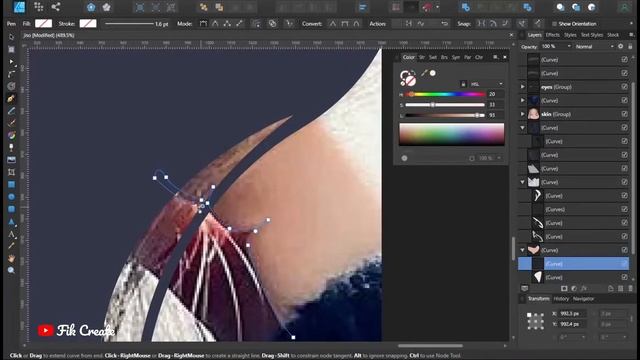Select the hand View tool

pyautogui.click(x=11, y=258)
